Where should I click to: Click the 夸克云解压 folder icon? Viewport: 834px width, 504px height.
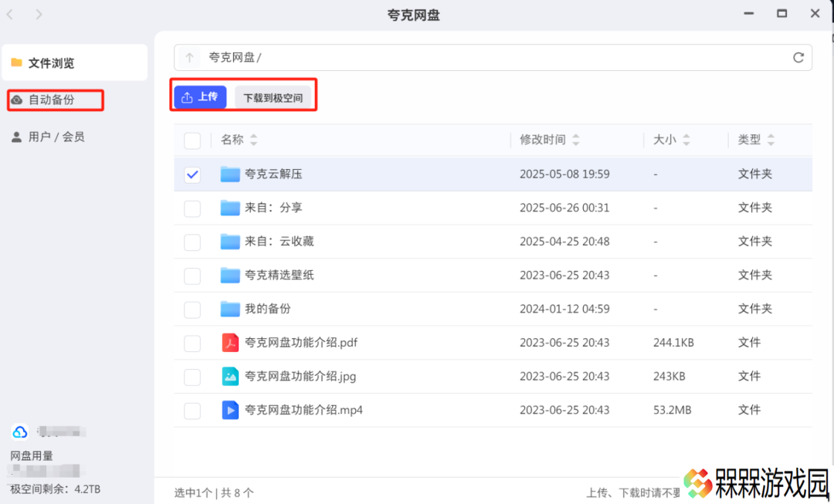click(x=230, y=174)
